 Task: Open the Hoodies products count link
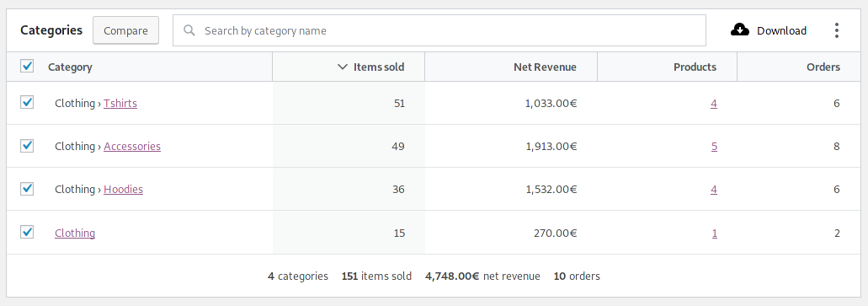tap(714, 190)
